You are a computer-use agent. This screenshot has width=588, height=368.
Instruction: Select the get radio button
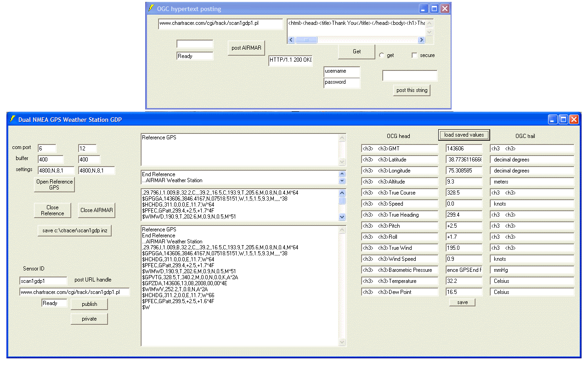click(381, 55)
